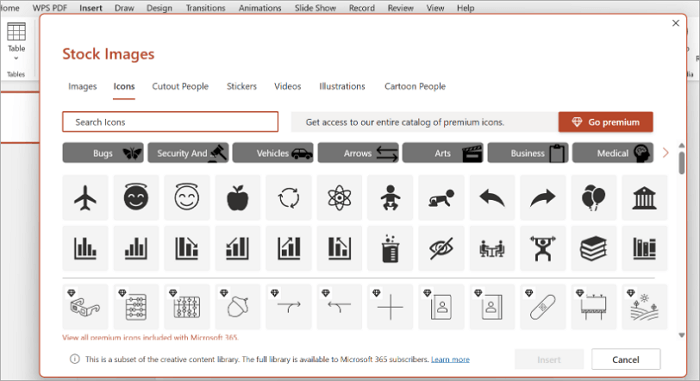
Task: Choose the bookshelf icon in second row
Action: click(x=644, y=248)
